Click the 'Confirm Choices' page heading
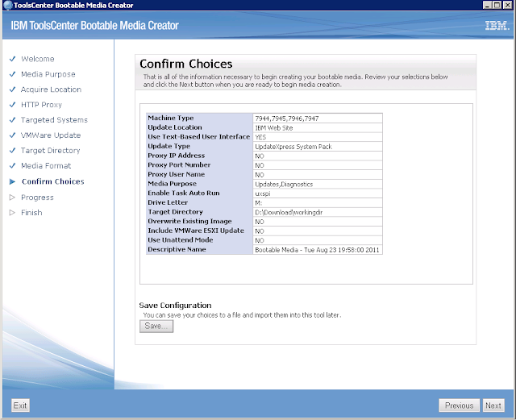Screen dimensions: 516x420 point(186,64)
